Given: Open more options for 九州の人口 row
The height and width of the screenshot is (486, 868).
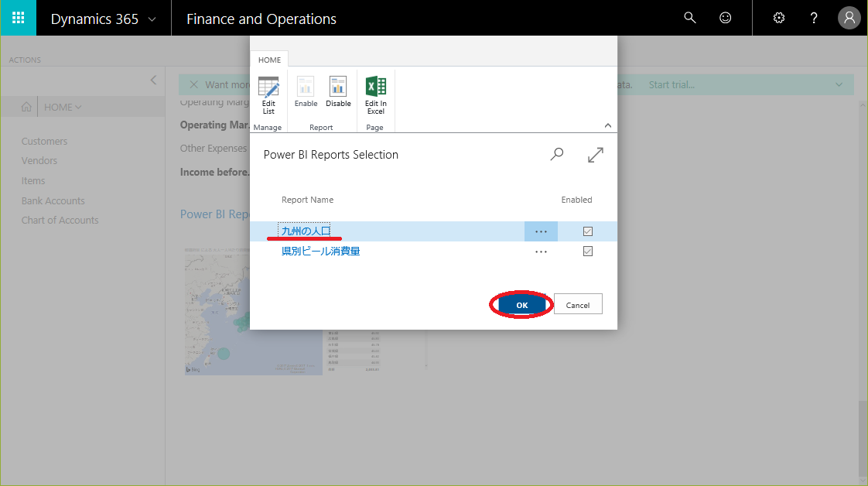Looking at the screenshot, I should coord(541,231).
